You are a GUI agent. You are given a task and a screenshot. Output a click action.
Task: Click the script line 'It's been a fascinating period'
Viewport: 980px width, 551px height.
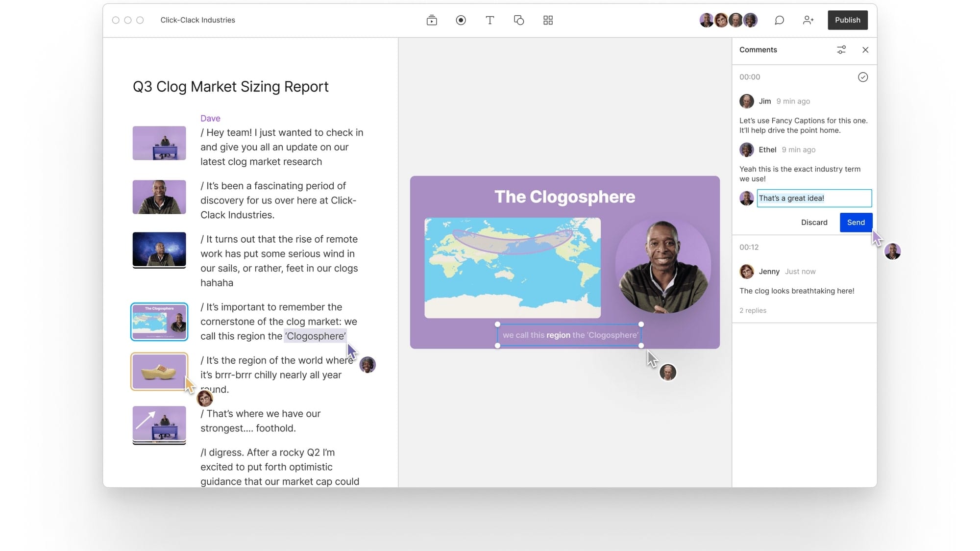pyautogui.click(x=278, y=200)
